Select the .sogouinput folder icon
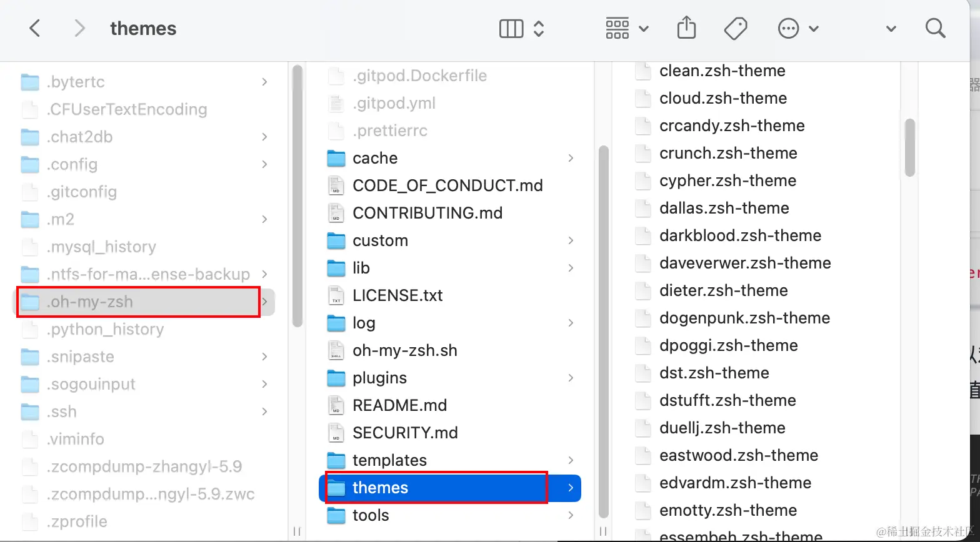980x542 pixels. click(x=30, y=384)
